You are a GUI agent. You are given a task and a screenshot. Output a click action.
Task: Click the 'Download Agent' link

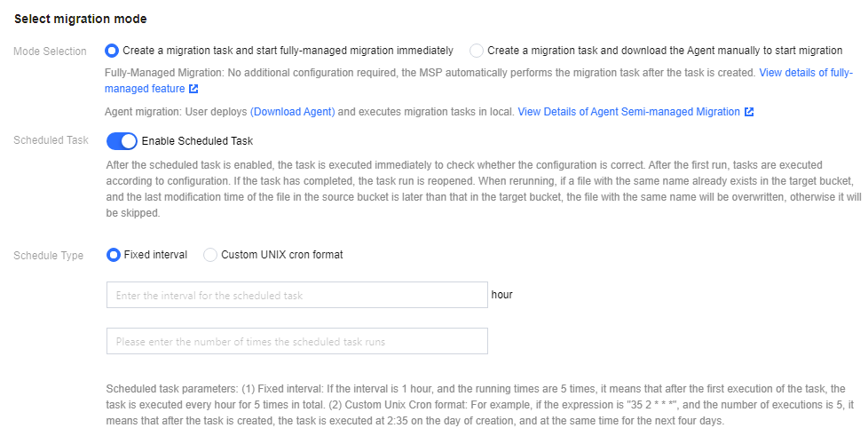point(293,112)
